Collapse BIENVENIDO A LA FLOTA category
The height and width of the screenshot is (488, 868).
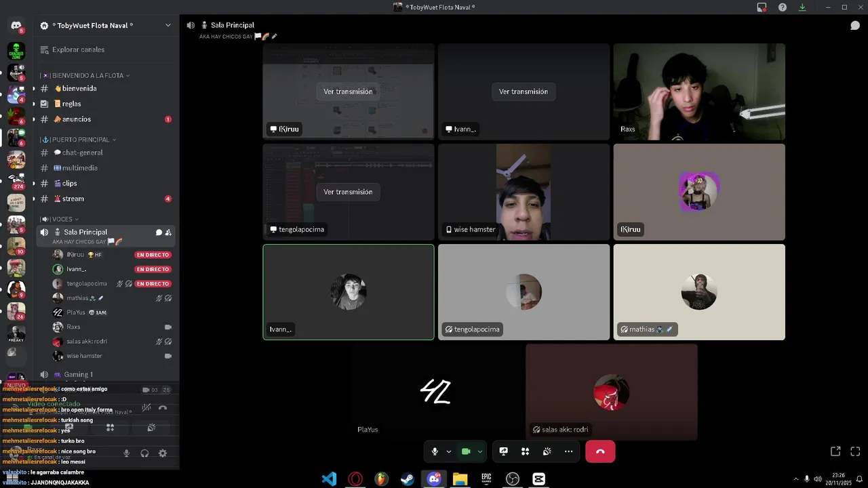click(85, 75)
